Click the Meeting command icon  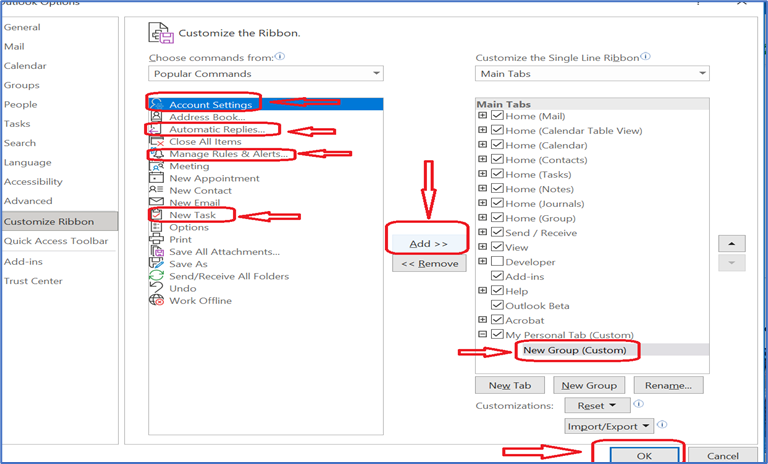tap(156, 166)
